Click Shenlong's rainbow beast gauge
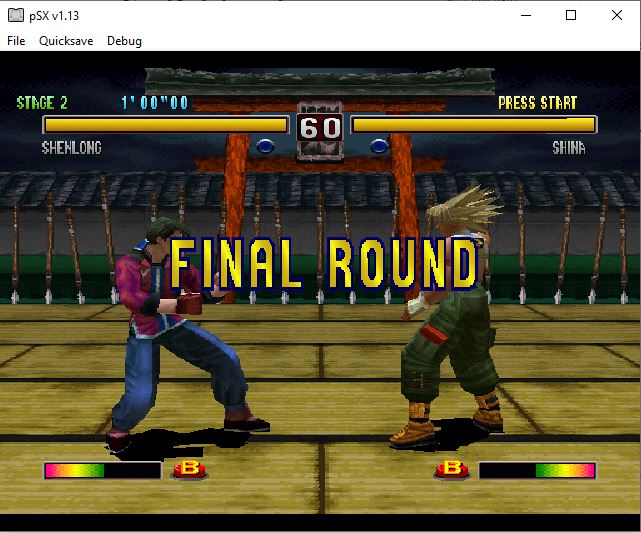The image size is (641, 533). (102, 470)
